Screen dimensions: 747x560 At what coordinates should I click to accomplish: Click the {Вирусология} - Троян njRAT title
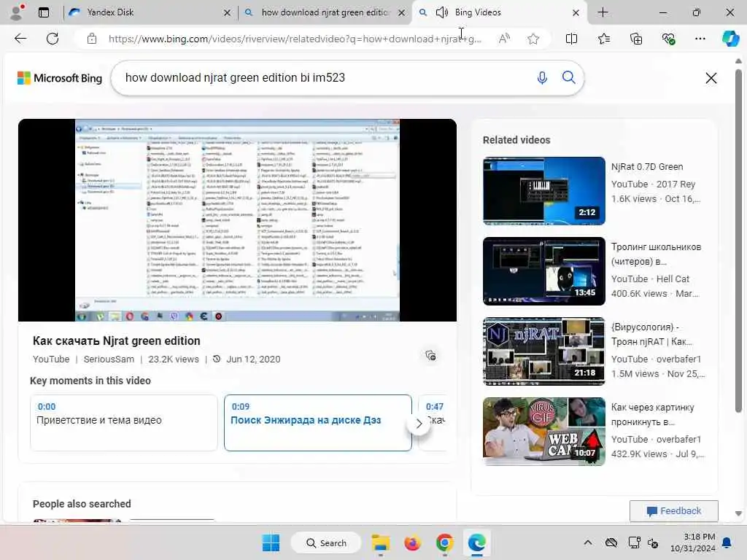651,334
